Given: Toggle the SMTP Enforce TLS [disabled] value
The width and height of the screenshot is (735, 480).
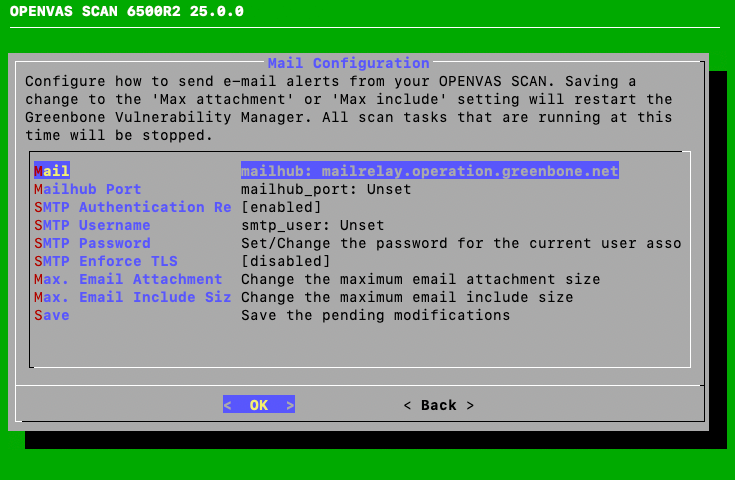Looking at the screenshot, I should [x=285, y=261].
